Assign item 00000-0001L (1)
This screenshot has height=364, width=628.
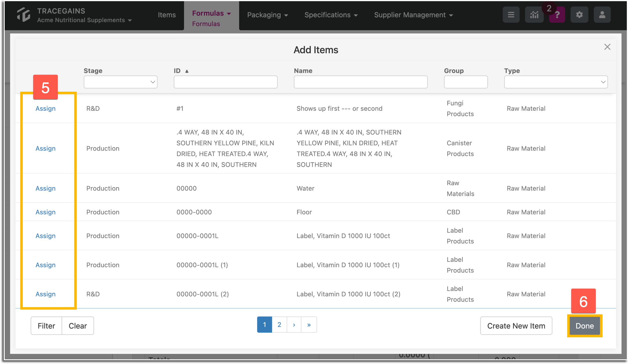pos(45,265)
